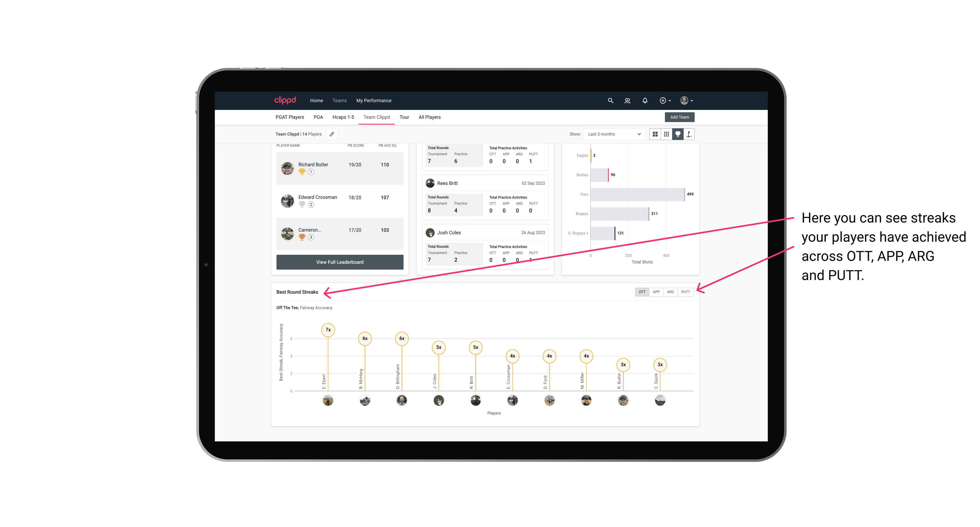The height and width of the screenshot is (527, 980).
Task: Click the search icon in top navigation
Action: coord(610,101)
